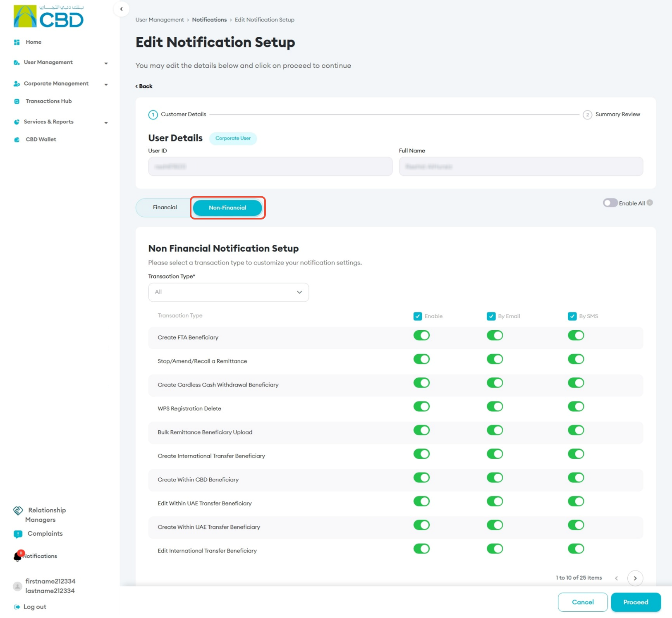
Task: Click the Cancel button
Action: [583, 602]
